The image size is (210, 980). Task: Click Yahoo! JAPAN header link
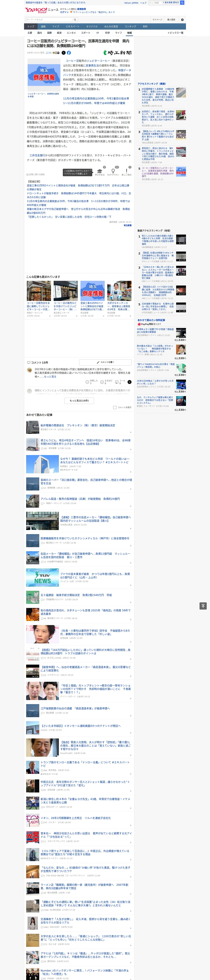131,3
